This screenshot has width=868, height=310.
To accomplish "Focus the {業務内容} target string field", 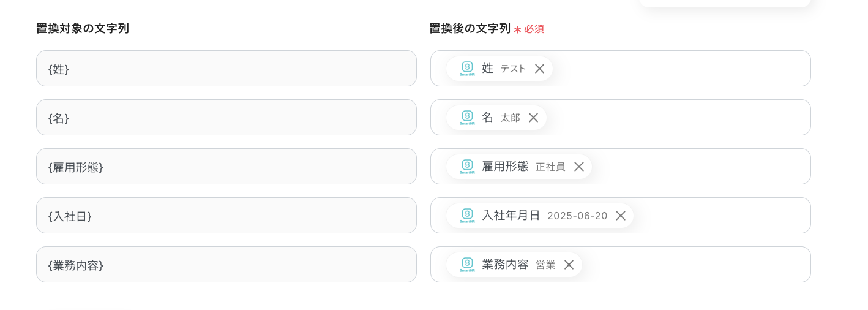I will coord(226,265).
